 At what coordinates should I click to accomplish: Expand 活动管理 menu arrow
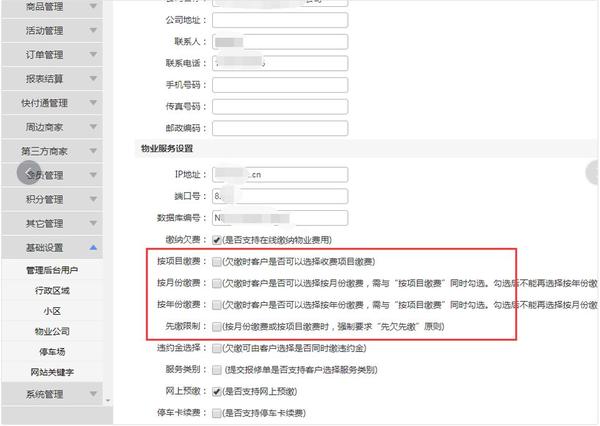pyautogui.click(x=93, y=30)
